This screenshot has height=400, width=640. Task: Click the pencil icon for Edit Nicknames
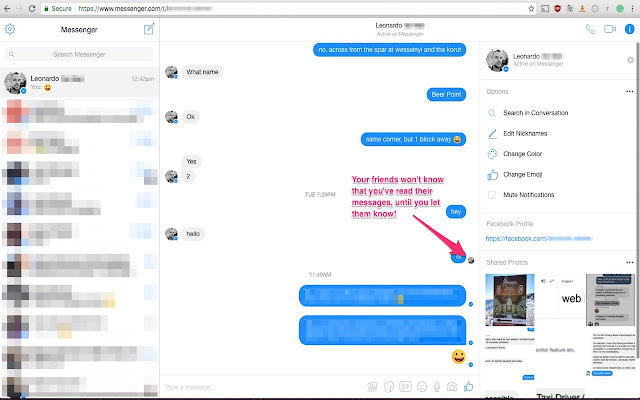(492, 133)
